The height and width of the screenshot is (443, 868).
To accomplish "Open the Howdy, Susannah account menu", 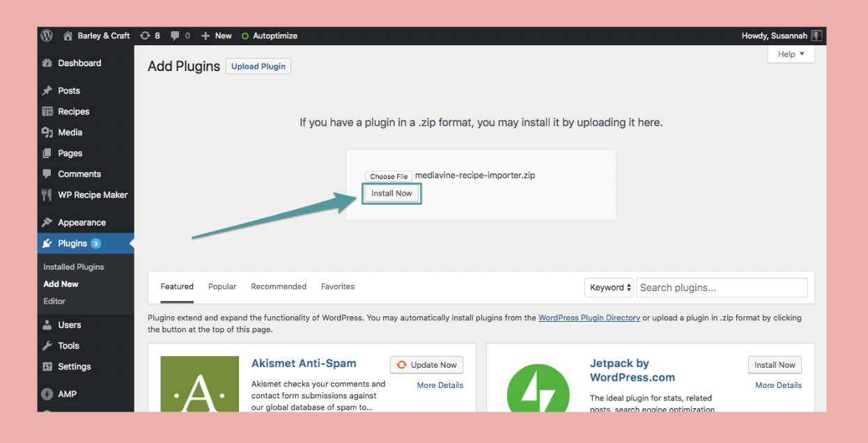I will pos(782,36).
